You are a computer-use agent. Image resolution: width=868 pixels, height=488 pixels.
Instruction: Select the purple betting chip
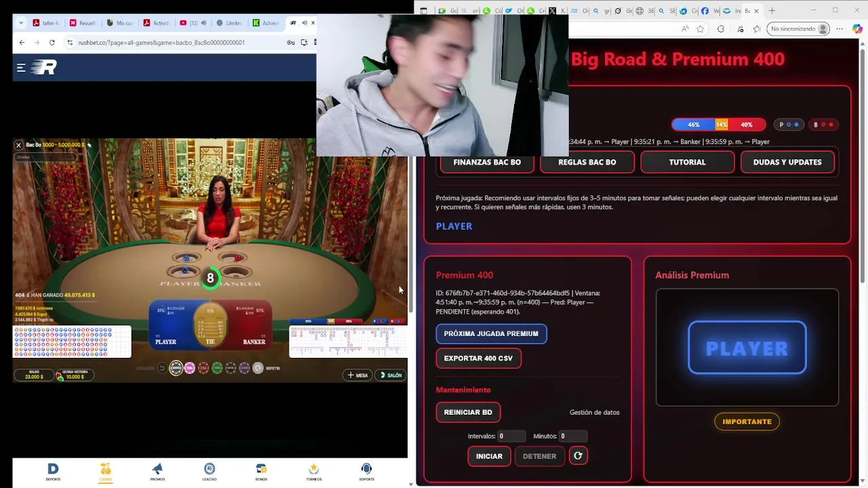click(x=244, y=368)
